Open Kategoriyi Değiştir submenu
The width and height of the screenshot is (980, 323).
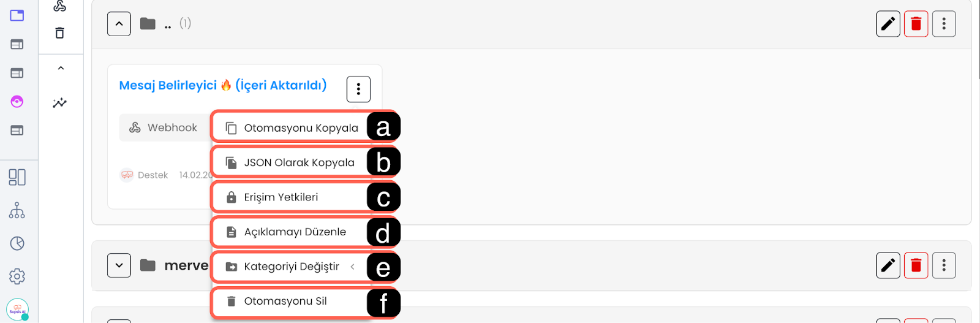(292, 267)
